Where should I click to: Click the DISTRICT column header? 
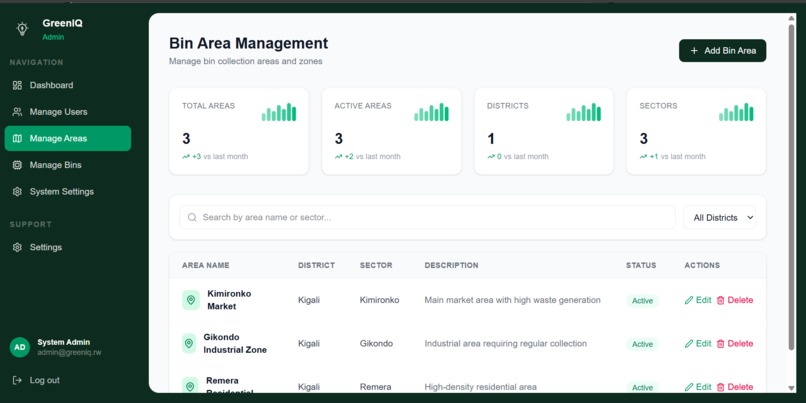(316, 266)
